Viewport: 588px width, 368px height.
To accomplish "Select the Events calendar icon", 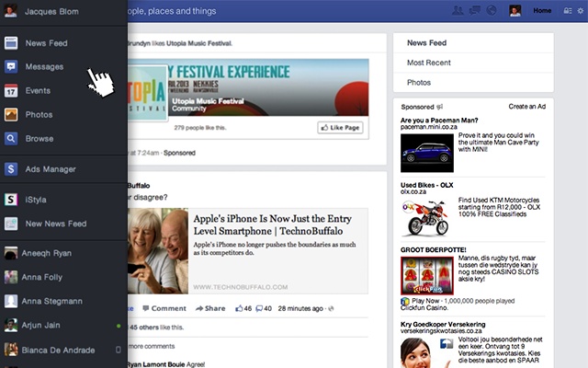I will pyautogui.click(x=11, y=91).
